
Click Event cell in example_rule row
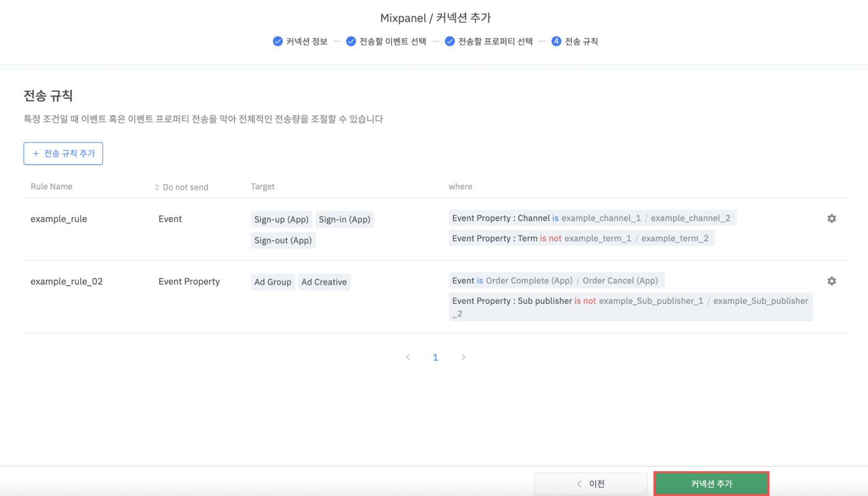coord(170,219)
